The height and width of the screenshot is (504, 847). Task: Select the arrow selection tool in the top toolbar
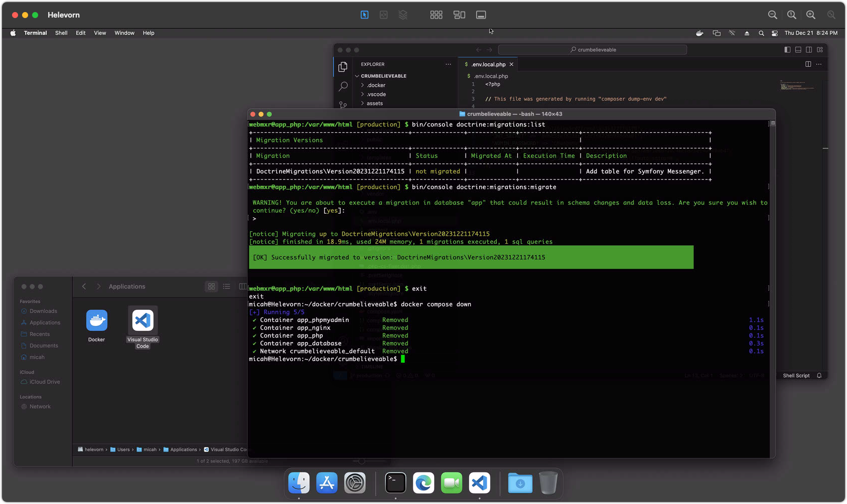[364, 15]
